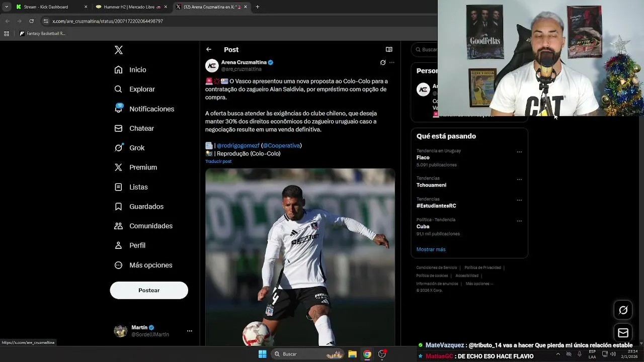Open post three-dot menu
The width and height of the screenshot is (644, 362).
tap(392, 62)
